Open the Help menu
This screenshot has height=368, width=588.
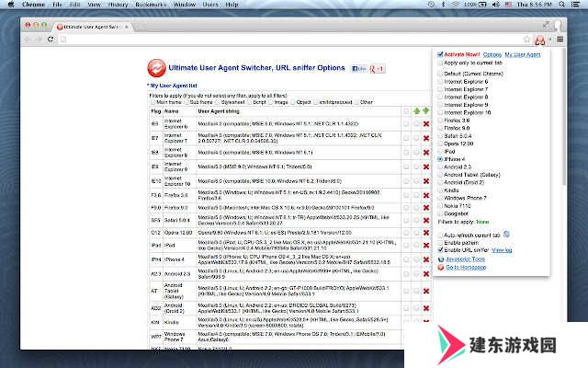coord(232,5)
